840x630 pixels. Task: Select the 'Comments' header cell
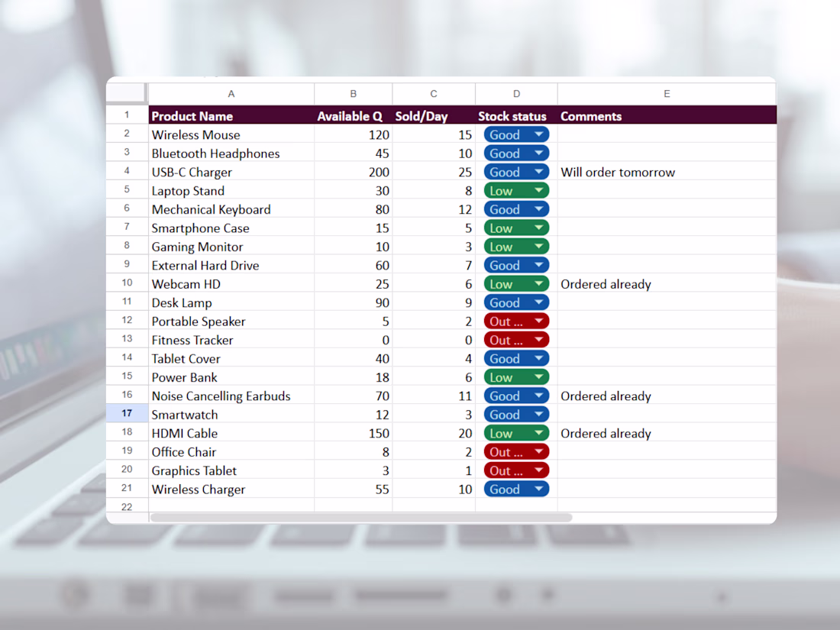[667, 116]
